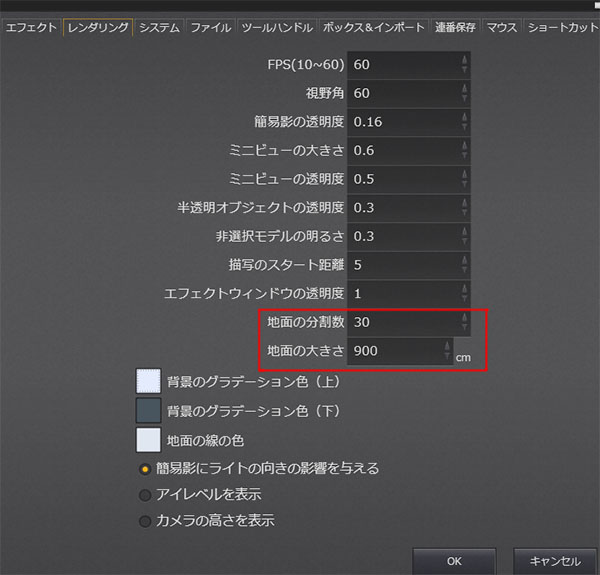Enable カメラの高さを表示 option
The width and height of the screenshot is (600, 575).
145,520
